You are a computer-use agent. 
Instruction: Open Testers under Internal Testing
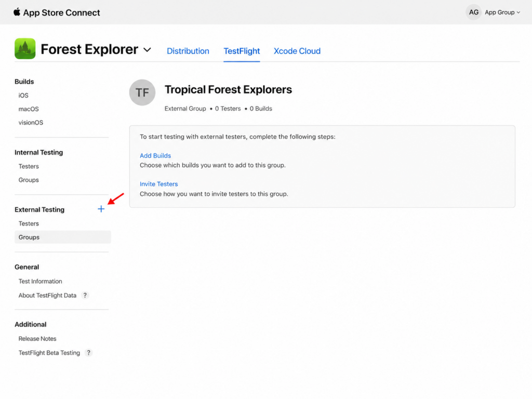coord(29,166)
